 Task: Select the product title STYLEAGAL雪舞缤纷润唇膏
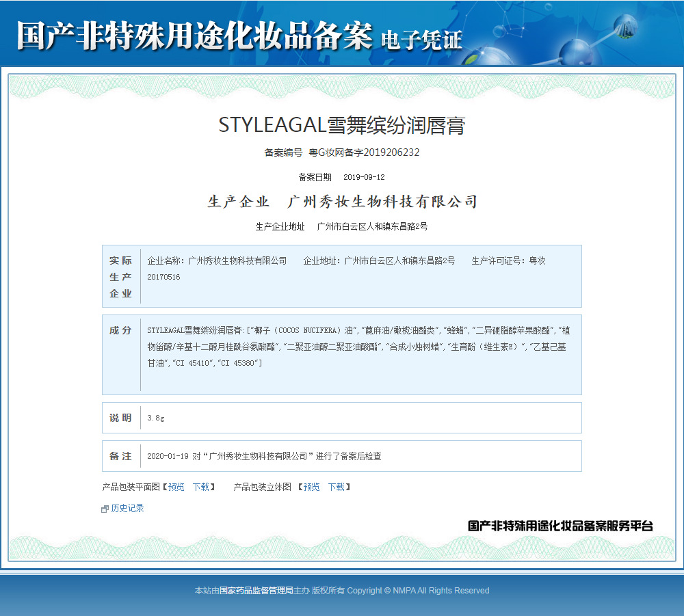click(x=341, y=125)
